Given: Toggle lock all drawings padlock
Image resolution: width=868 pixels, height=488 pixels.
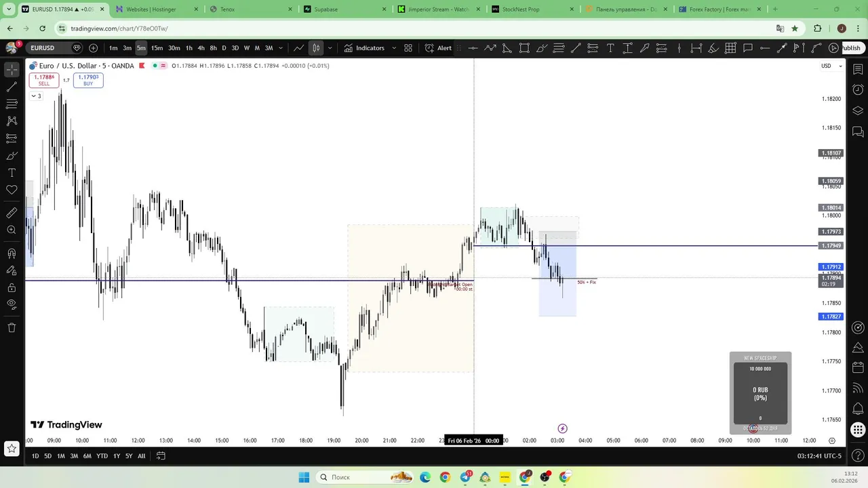Looking at the screenshot, I should pyautogui.click(x=12, y=287).
